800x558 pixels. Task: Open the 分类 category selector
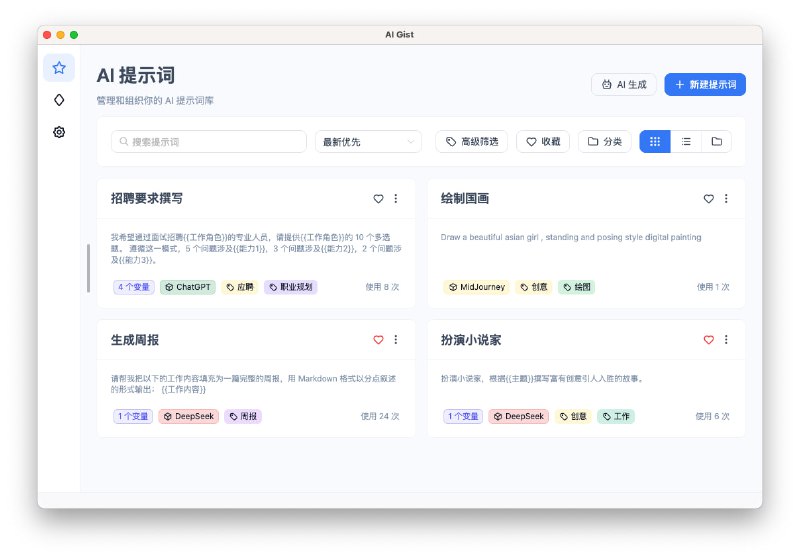604,142
